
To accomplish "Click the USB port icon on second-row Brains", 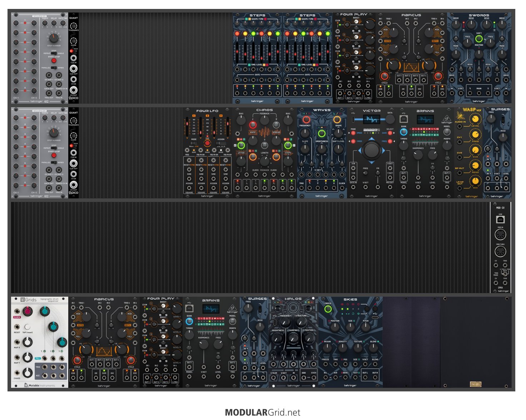I will (x=404, y=119).
